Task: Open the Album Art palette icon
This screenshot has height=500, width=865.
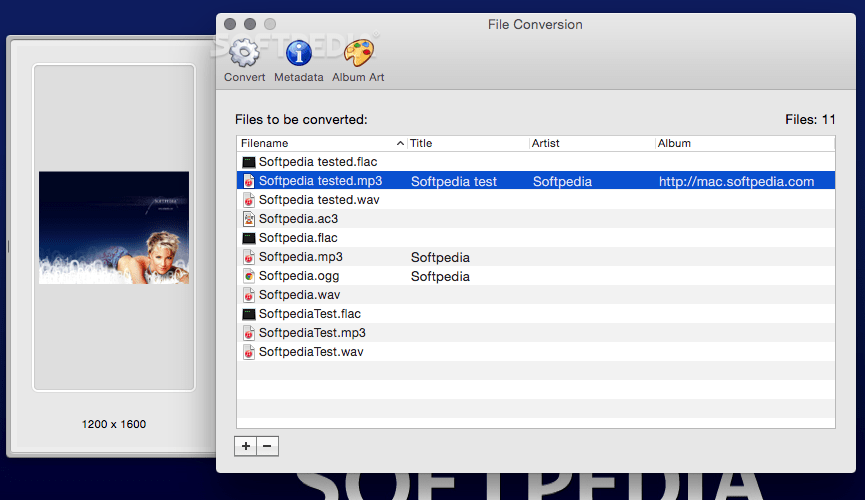Action: 359,53
